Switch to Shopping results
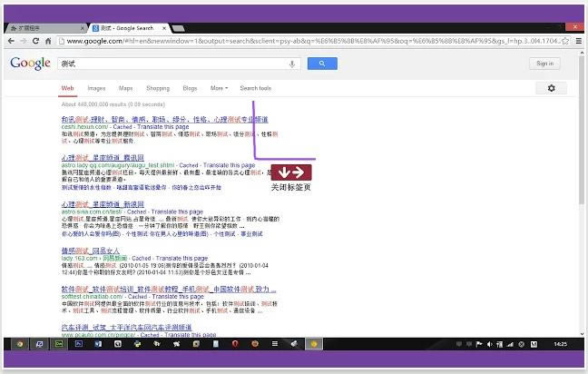This screenshot has height=374, width=588. 158,88
